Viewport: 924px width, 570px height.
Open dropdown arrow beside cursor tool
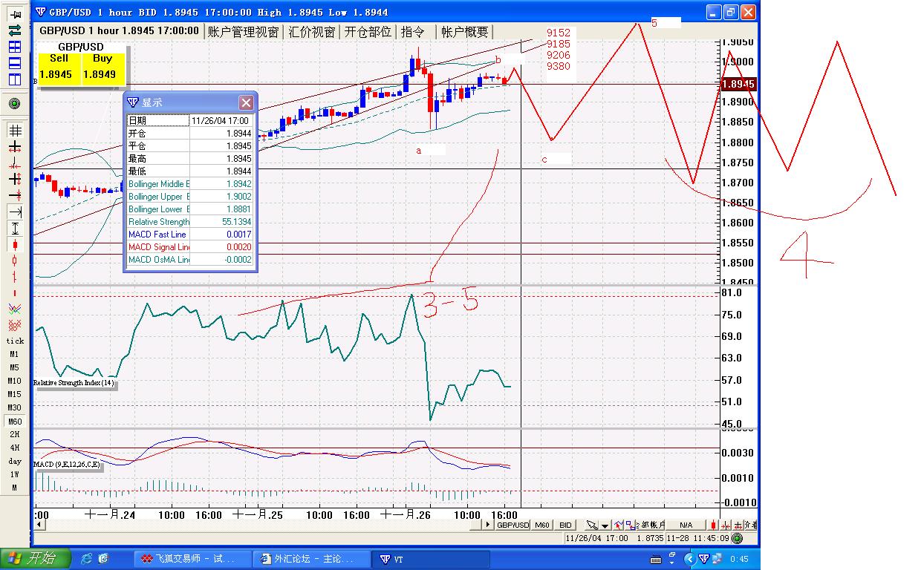(605, 525)
